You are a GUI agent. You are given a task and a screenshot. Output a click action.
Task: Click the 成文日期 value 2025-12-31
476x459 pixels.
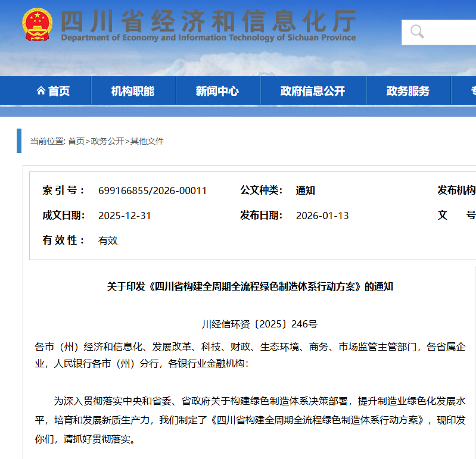coord(125,216)
